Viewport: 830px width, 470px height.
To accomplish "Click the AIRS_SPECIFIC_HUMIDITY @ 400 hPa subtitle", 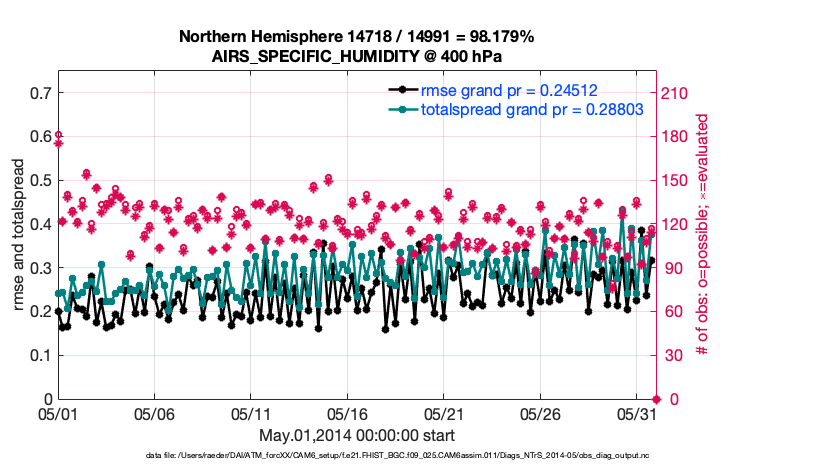I will (x=356, y=56).
